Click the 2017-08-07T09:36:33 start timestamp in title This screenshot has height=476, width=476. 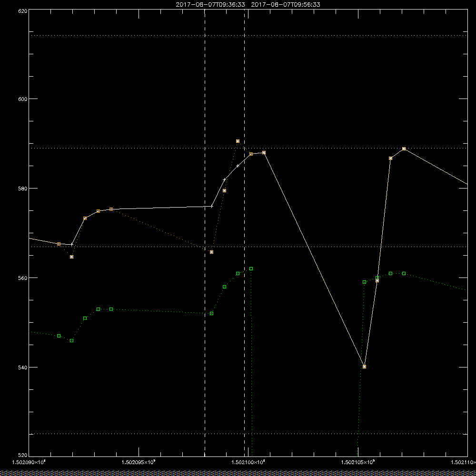pos(210,5)
